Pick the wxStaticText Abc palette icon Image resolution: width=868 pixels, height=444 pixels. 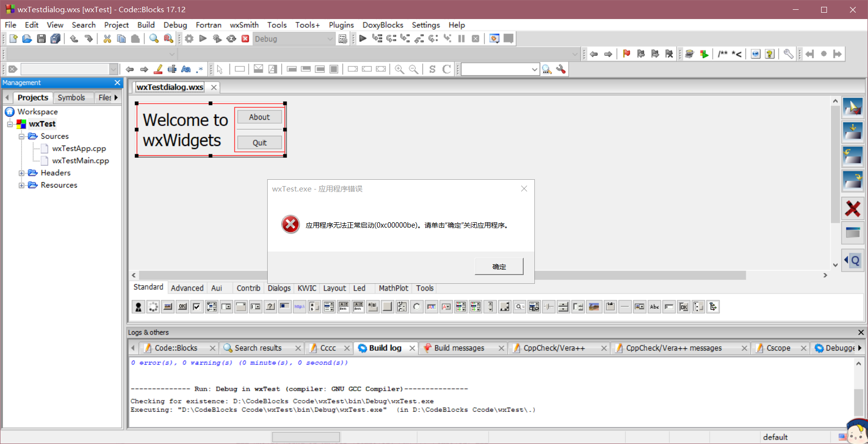pyautogui.click(x=654, y=307)
